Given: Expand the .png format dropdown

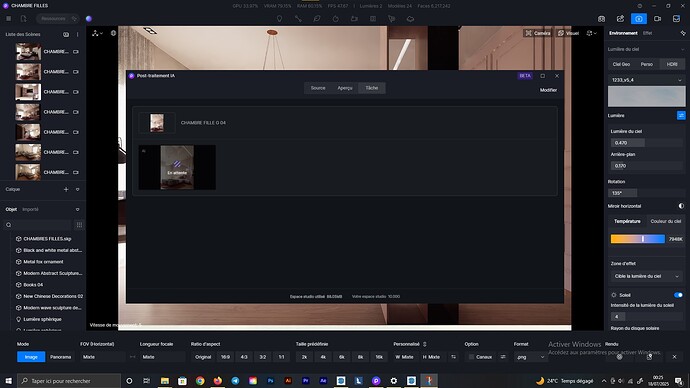Looking at the screenshot, I should [x=530, y=357].
